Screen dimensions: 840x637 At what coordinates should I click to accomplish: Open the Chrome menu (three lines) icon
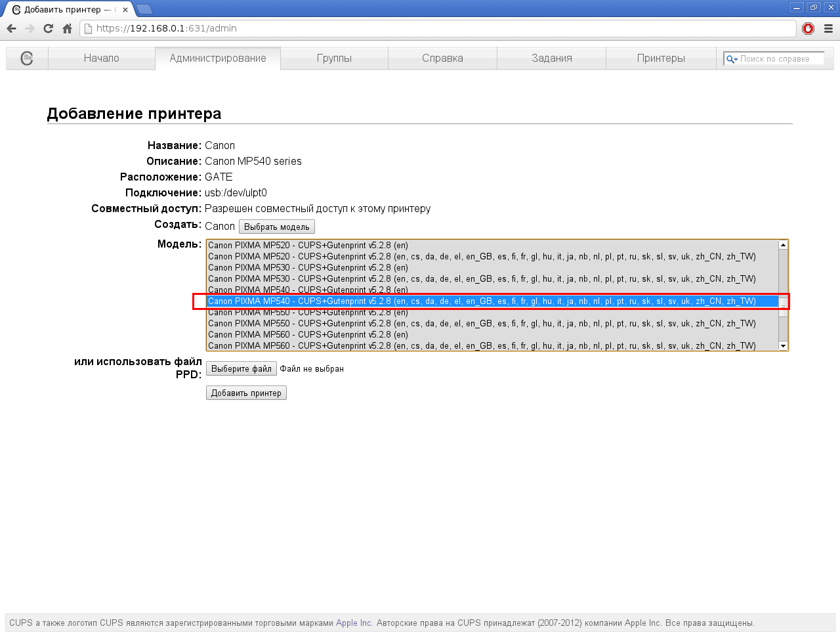pyautogui.click(x=828, y=28)
